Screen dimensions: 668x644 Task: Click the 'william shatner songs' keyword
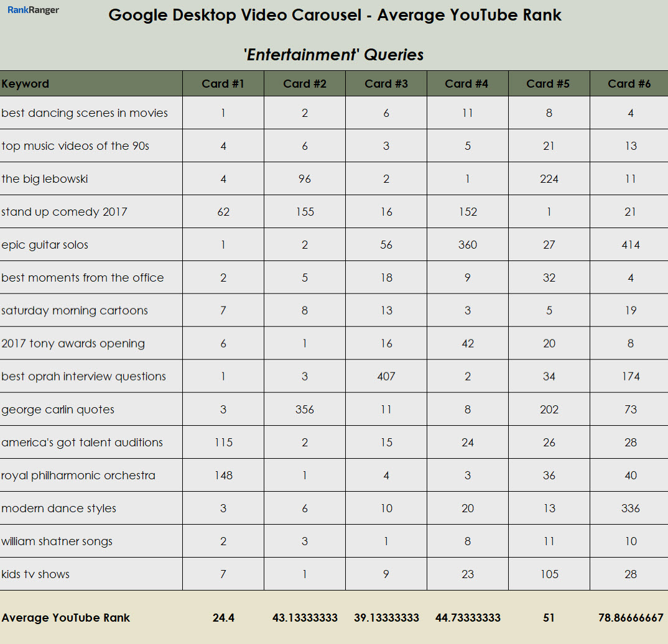click(57, 541)
